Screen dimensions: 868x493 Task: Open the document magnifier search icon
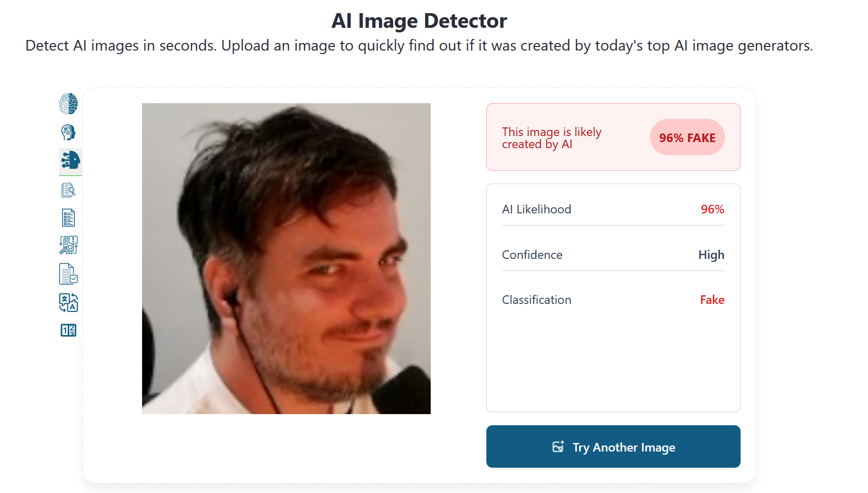(68, 190)
